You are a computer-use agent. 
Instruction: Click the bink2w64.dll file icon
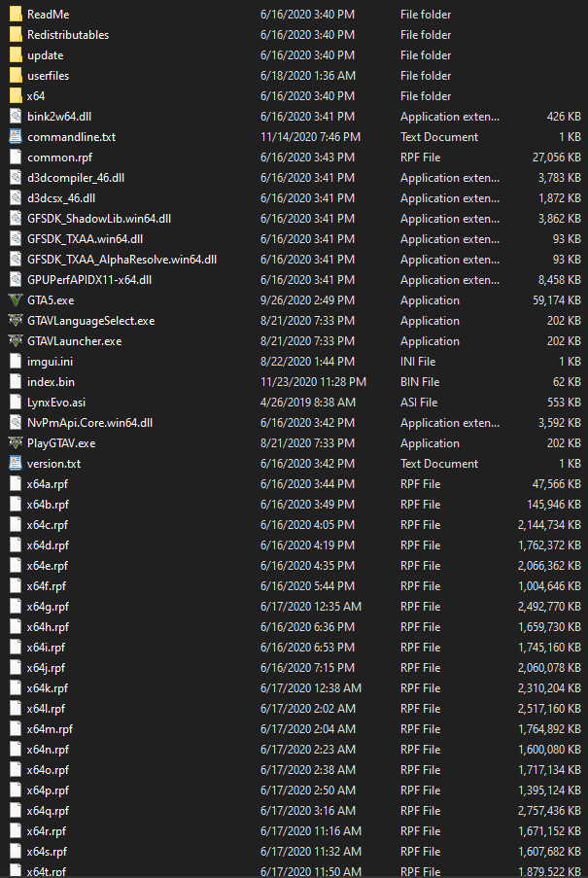pos(16,117)
